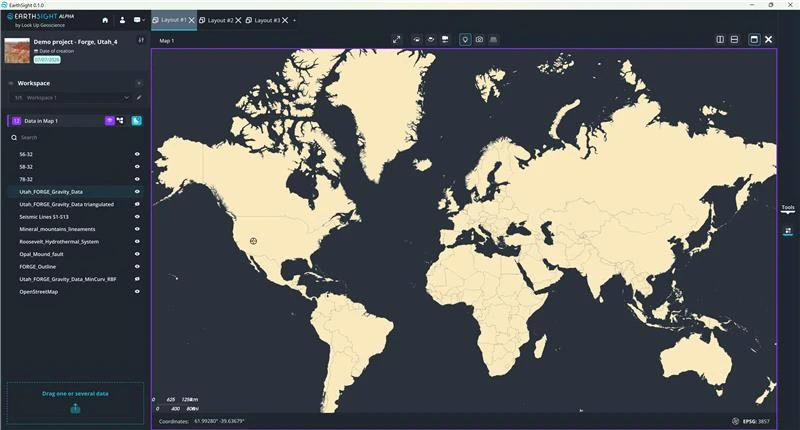Hide the Seismic Lines S1-S13 layer
This screenshot has width=800, height=430.
coord(137,217)
